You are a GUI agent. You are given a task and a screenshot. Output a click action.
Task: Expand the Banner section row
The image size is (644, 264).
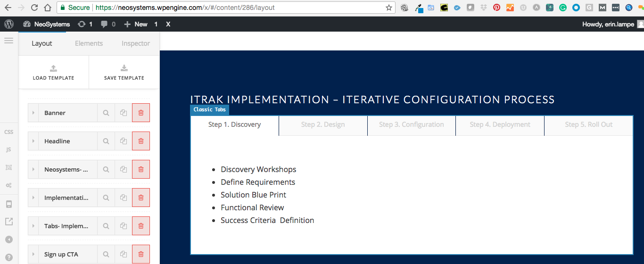coord(33,113)
